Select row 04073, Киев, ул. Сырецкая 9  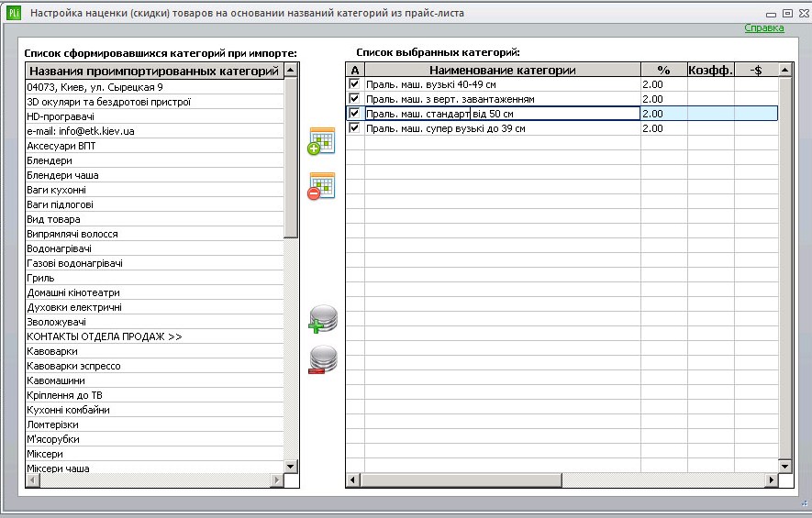[x=154, y=87]
